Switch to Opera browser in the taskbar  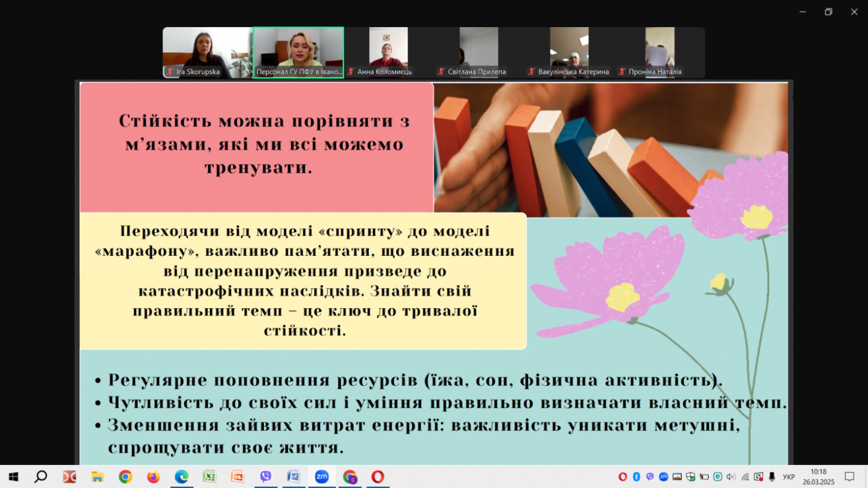378,477
